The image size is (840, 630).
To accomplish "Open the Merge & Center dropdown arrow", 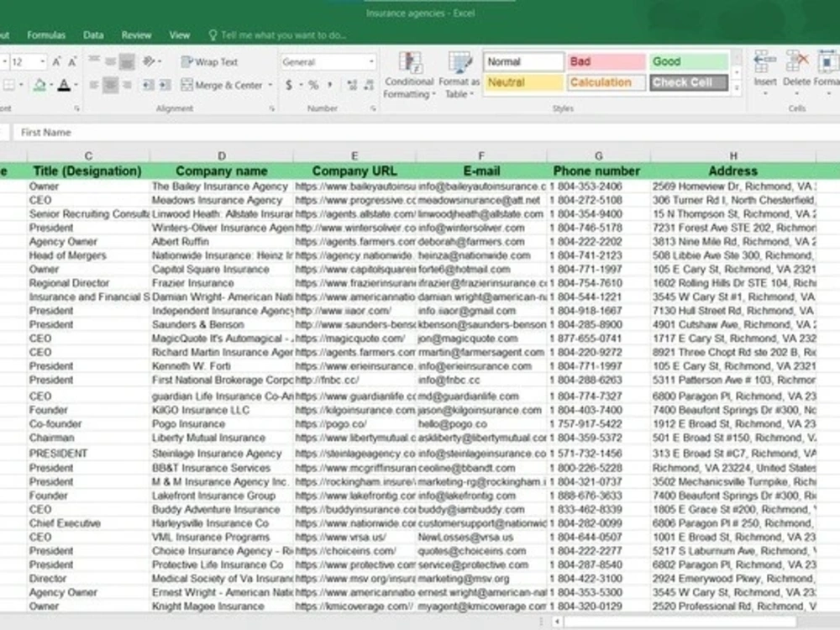I will pyautogui.click(x=270, y=85).
